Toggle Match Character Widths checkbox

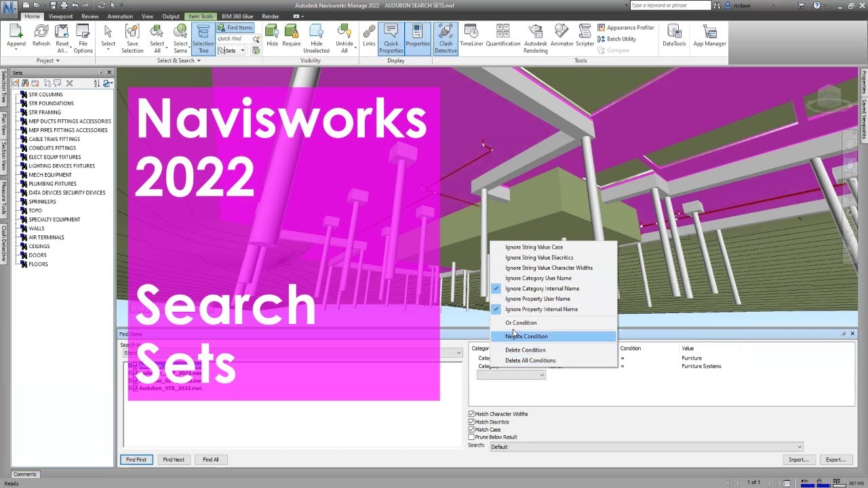tap(472, 413)
